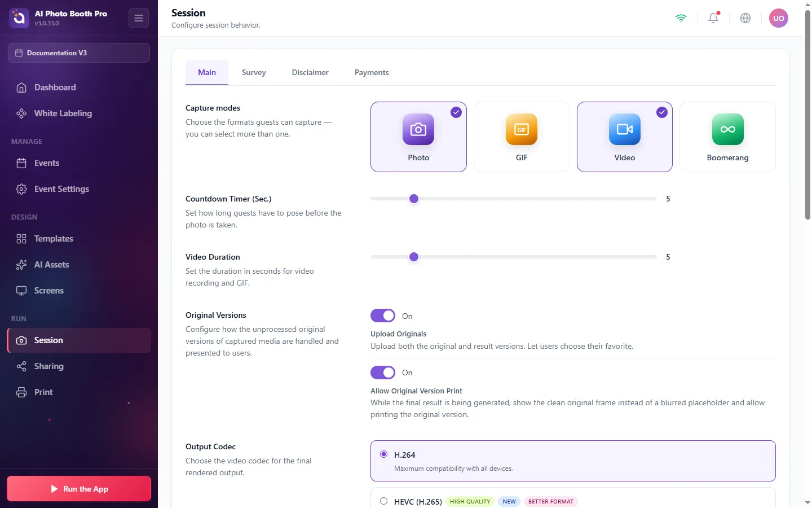Image resolution: width=812 pixels, height=508 pixels.
Task: Click the play icon on Run the App
Action: pyautogui.click(x=55, y=489)
